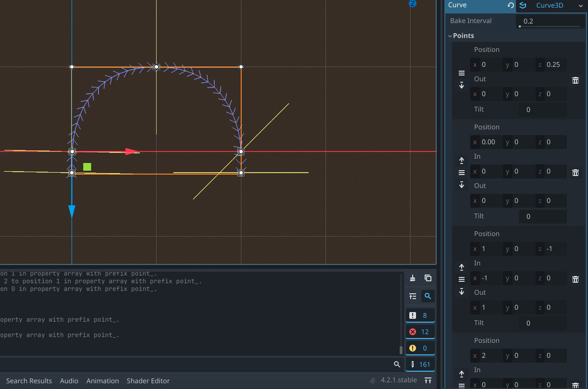Image resolution: width=588 pixels, height=389 pixels.
Task: Select the z field containing 0.25
Action: (552, 64)
